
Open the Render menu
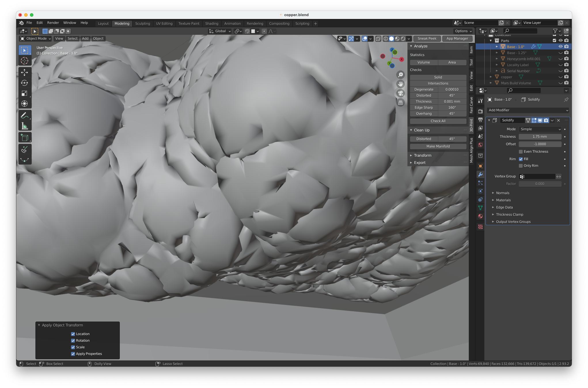(53, 23)
